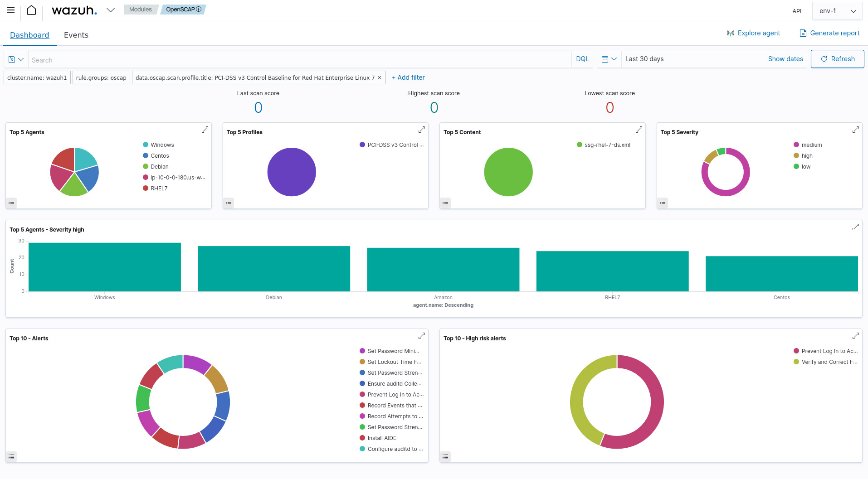Switch to the Events tab
This screenshot has width=868, height=479.
(76, 35)
